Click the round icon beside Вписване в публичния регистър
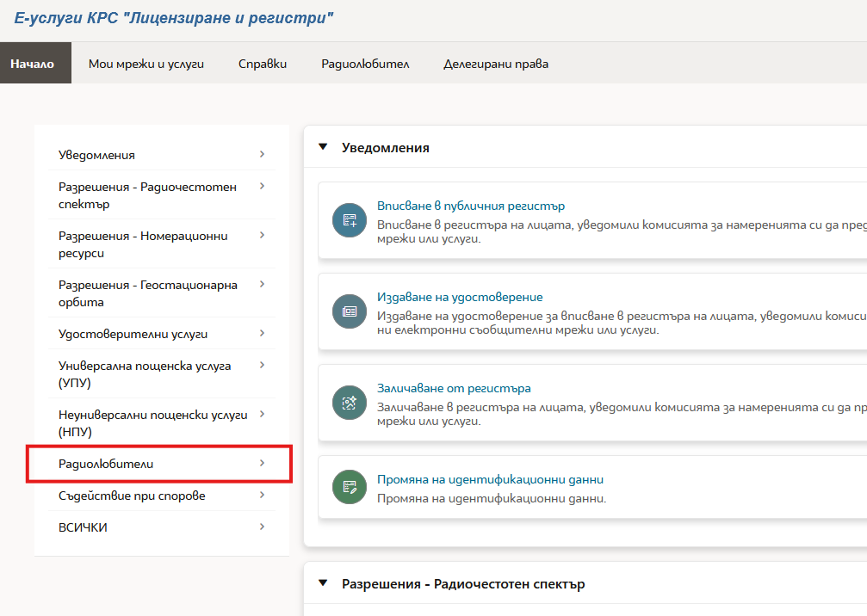 [x=350, y=220]
